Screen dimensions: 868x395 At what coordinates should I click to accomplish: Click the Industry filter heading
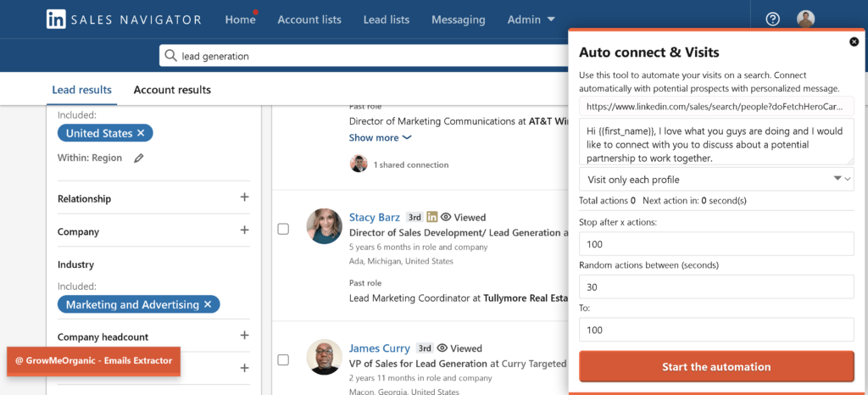click(75, 264)
